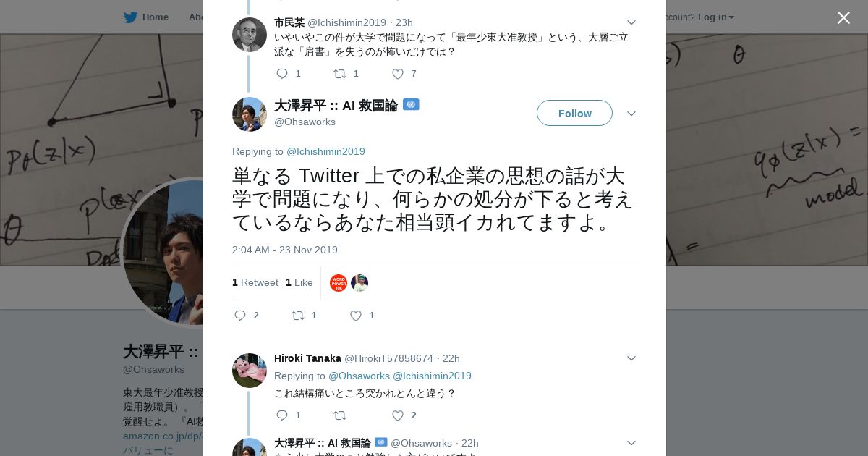Reply to the main Ohsaworks tweet
This screenshot has width=868, height=456.
pos(241,316)
